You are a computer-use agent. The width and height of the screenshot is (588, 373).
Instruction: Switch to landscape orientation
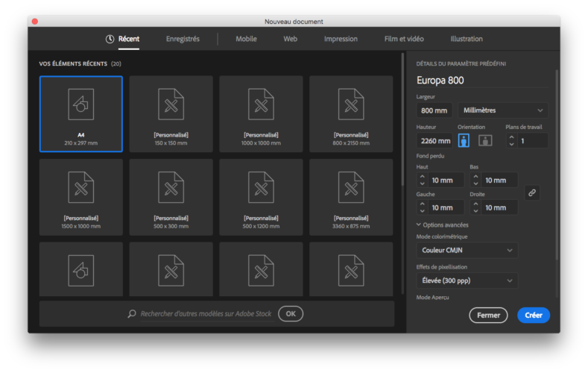point(484,140)
